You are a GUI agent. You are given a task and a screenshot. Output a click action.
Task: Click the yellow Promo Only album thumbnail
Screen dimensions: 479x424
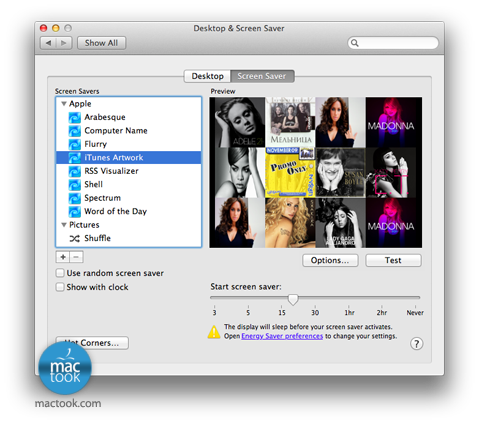(290, 173)
